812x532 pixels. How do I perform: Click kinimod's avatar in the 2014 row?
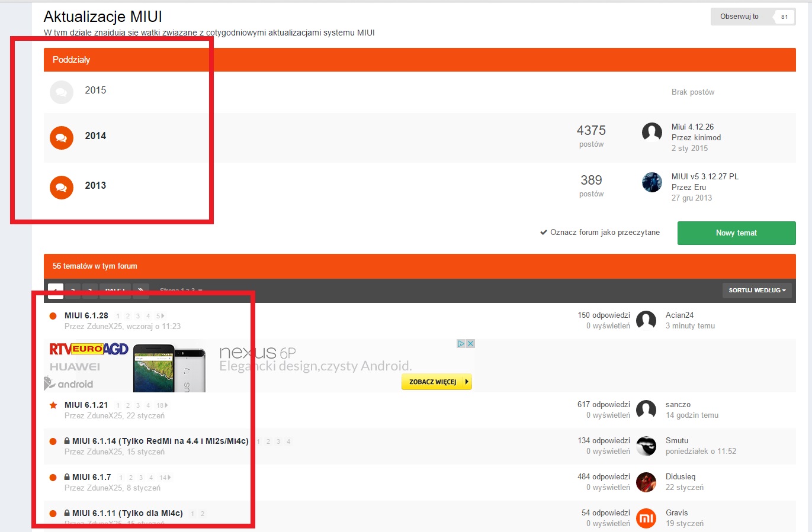tap(651, 133)
